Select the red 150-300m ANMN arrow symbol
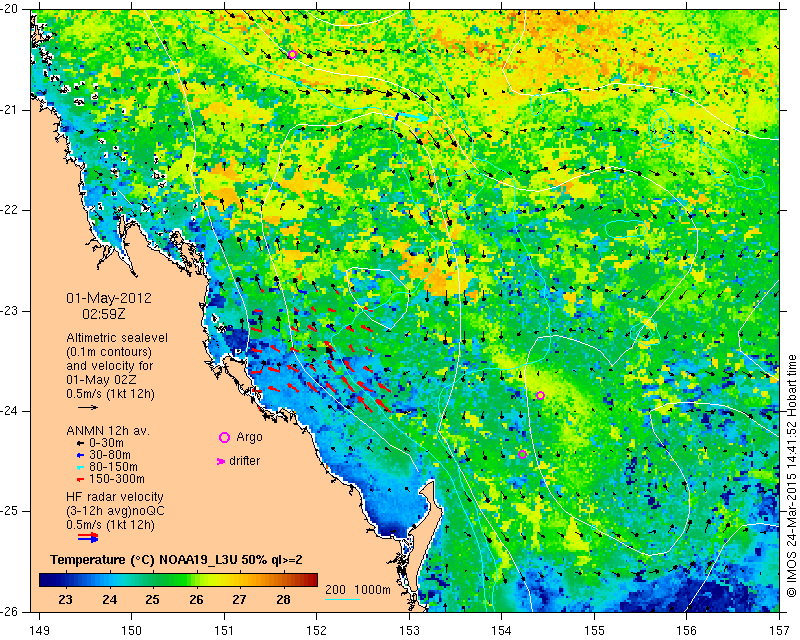 [80, 480]
